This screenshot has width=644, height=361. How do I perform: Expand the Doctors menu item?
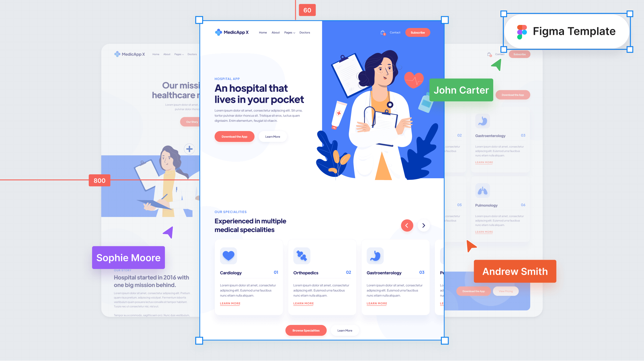tap(304, 32)
